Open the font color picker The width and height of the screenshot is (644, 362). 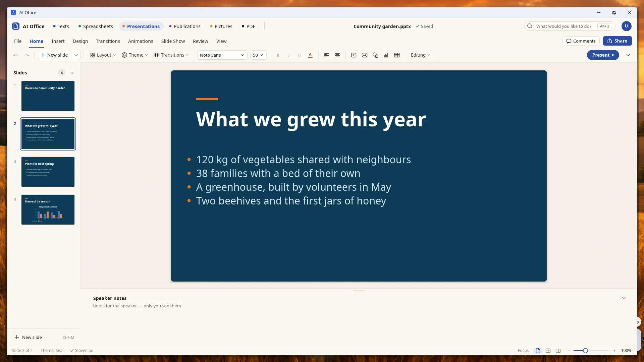[310, 55]
